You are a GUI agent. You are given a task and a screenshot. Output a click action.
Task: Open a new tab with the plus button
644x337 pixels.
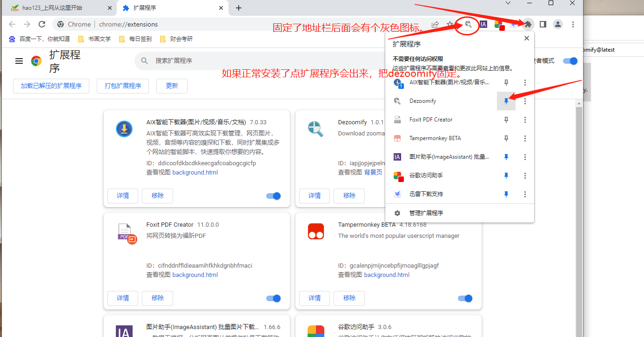(x=239, y=8)
